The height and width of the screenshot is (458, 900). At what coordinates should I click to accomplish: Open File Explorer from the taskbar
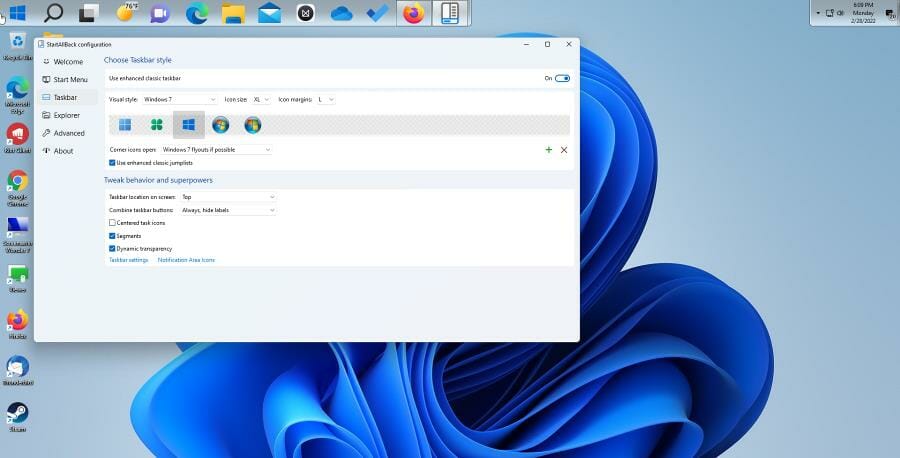coord(233,13)
